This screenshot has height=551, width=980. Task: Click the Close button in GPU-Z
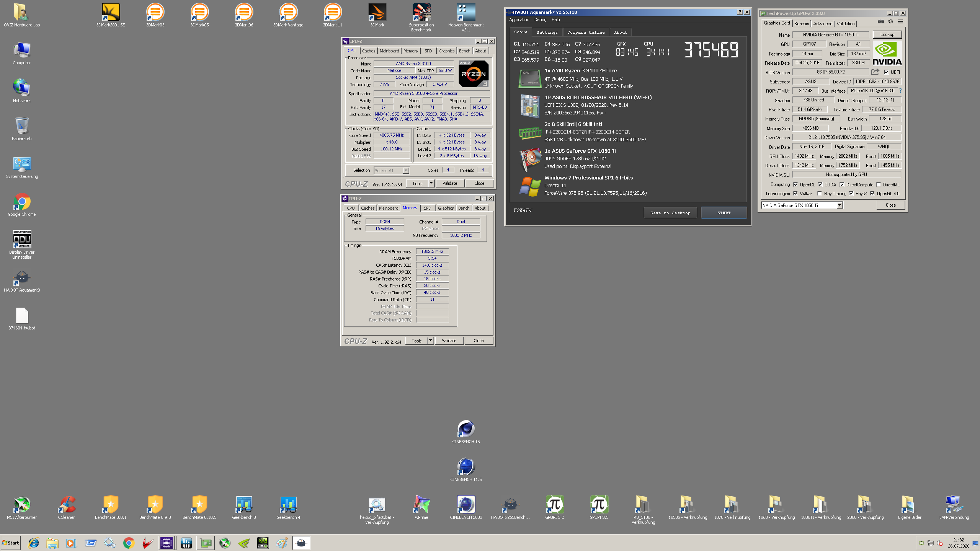[890, 205]
